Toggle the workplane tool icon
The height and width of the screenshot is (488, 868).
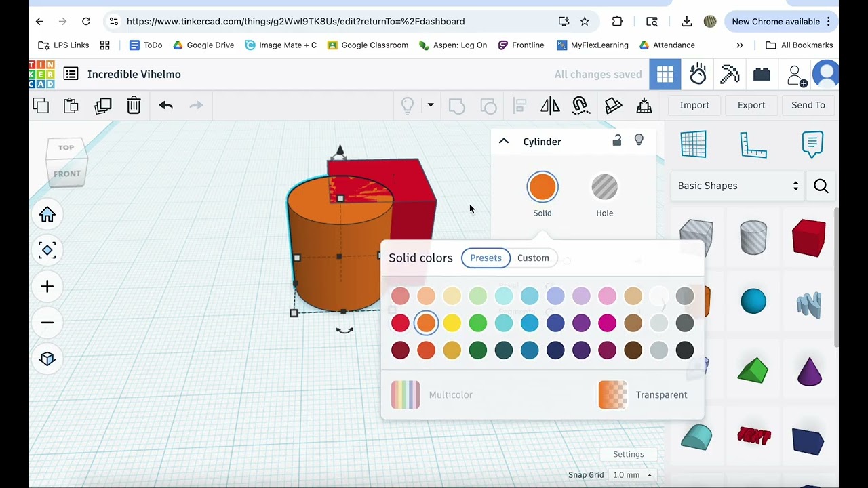click(x=693, y=144)
